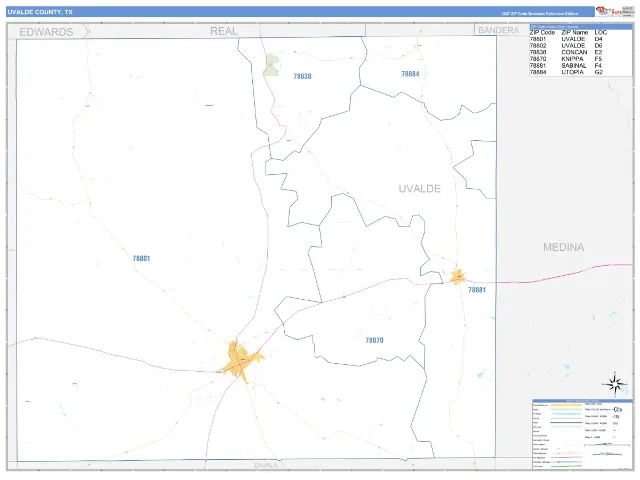
Task: Click '78802' in the ZIP index table
Action: pyautogui.click(x=538, y=46)
